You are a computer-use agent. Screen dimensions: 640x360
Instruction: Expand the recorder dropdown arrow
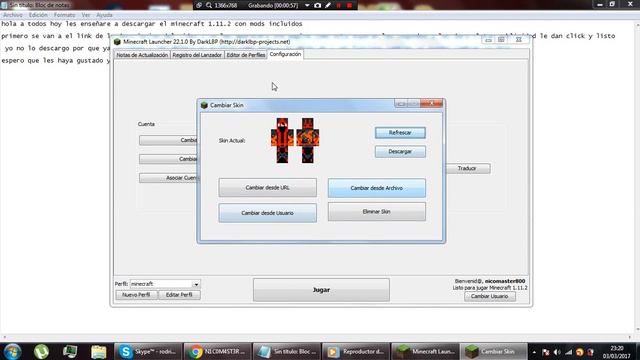click(307, 5)
